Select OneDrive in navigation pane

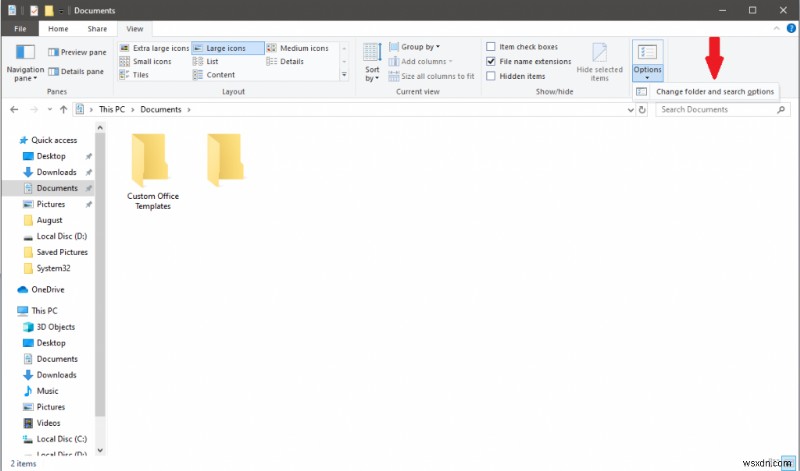tap(47, 289)
